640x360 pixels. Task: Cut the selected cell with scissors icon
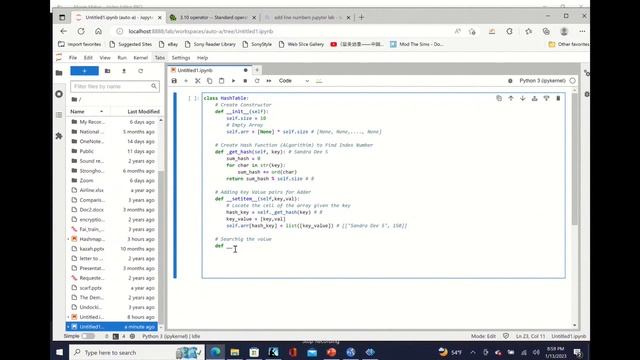(x=198, y=81)
